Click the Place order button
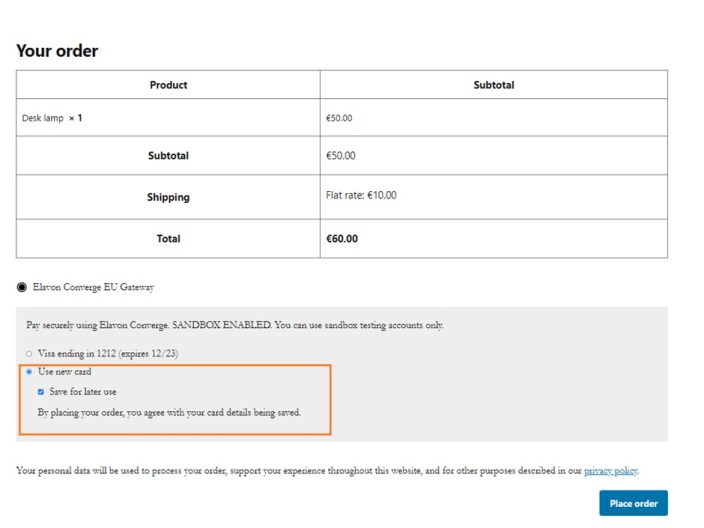Viewport: 704px width, 528px height. pos(633,503)
